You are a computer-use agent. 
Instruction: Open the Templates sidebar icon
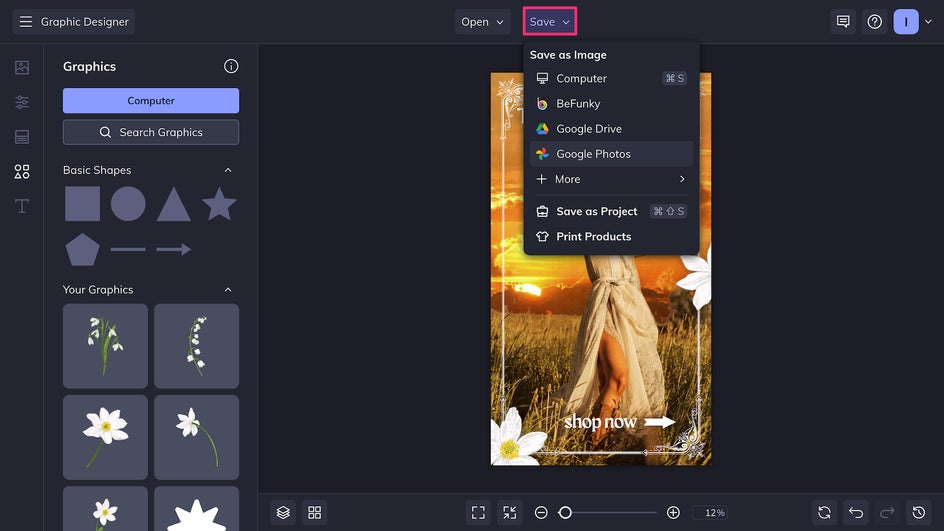22,137
